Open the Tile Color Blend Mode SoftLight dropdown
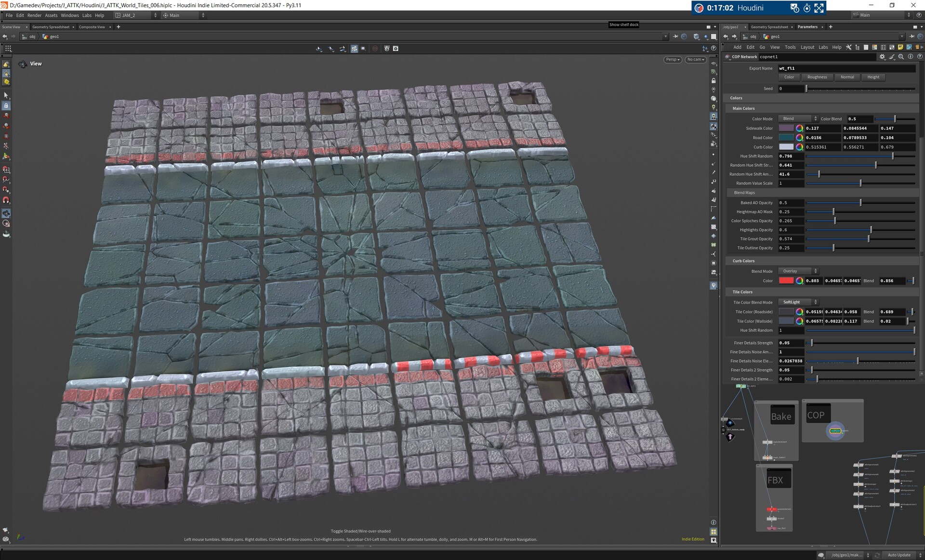This screenshot has height=560, width=925. 797,302
